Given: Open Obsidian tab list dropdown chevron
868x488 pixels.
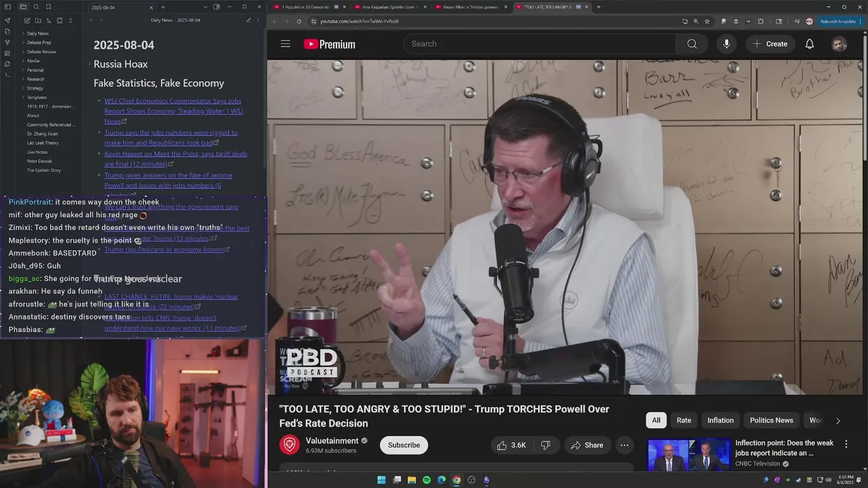Looking at the screenshot, I should tap(205, 7).
